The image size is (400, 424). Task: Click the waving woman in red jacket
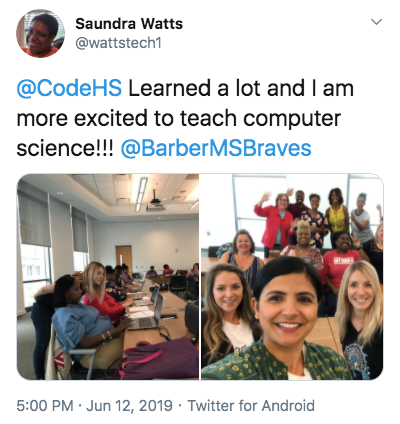pyautogui.click(x=275, y=220)
